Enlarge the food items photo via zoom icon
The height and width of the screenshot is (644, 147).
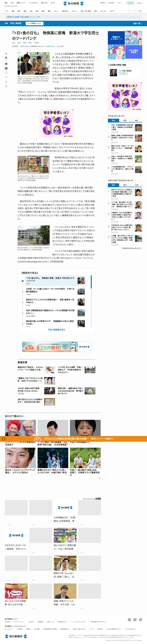(x=45, y=169)
